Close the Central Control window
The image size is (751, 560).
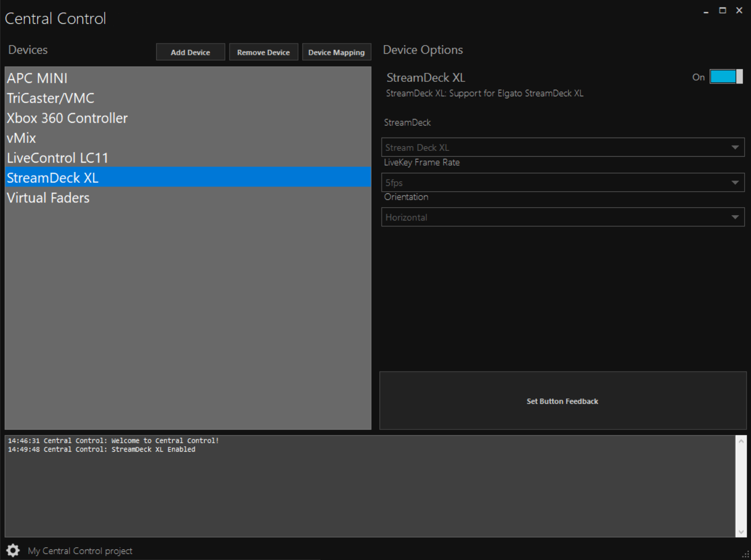coord(739,11)
